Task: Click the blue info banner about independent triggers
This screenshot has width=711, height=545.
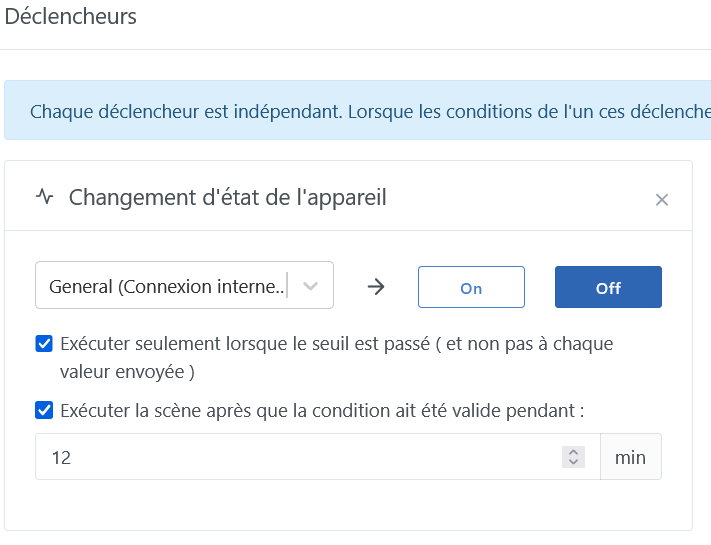Action: coord(360,110)
